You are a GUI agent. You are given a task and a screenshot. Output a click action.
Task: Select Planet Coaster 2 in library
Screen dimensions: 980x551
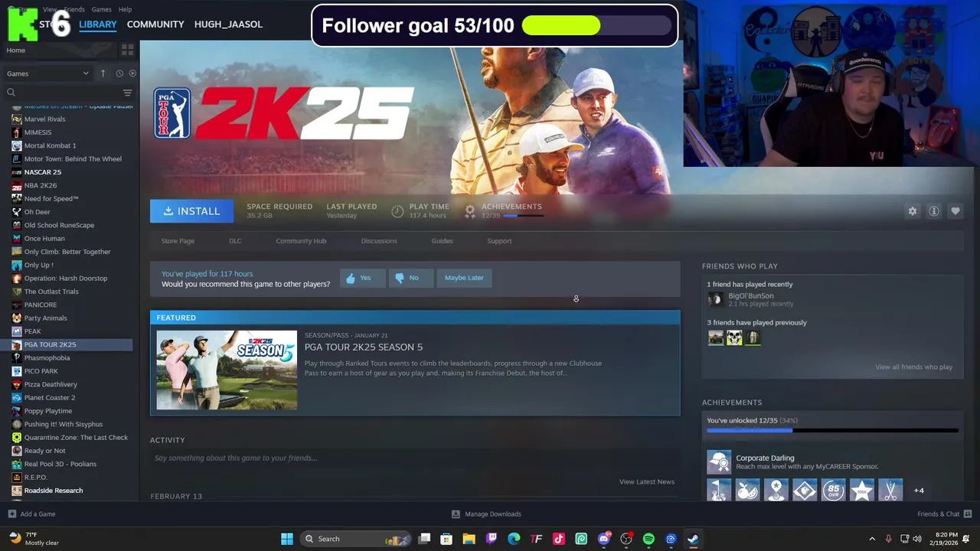tap(50, 398)
